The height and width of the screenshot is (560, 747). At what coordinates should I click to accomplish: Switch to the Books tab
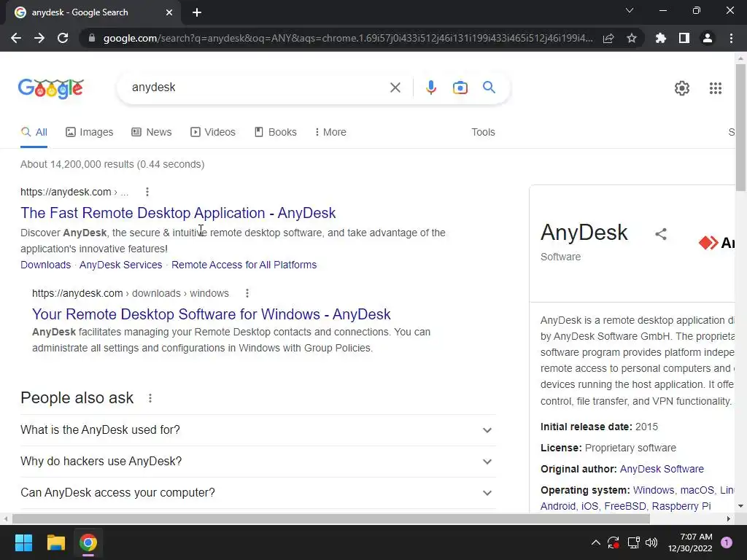(x=275, y=132)
